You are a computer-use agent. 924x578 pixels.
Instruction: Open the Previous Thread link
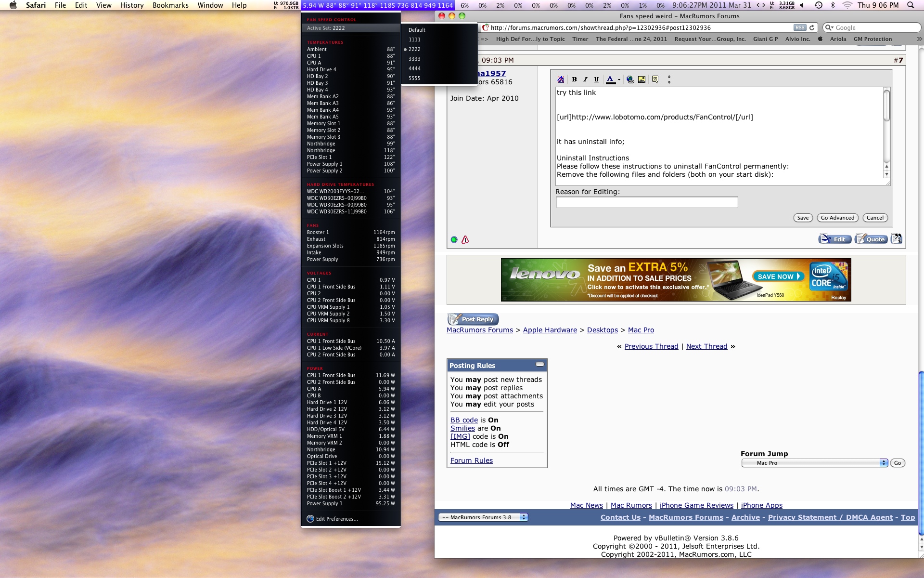point(651,346)
